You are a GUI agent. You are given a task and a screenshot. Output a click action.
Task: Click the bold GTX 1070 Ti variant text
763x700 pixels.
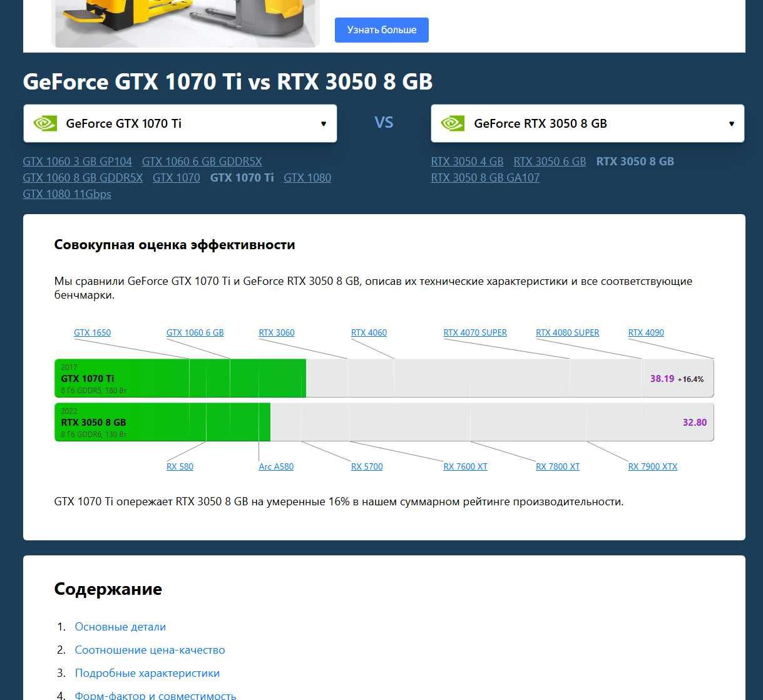tap(242, 178)
